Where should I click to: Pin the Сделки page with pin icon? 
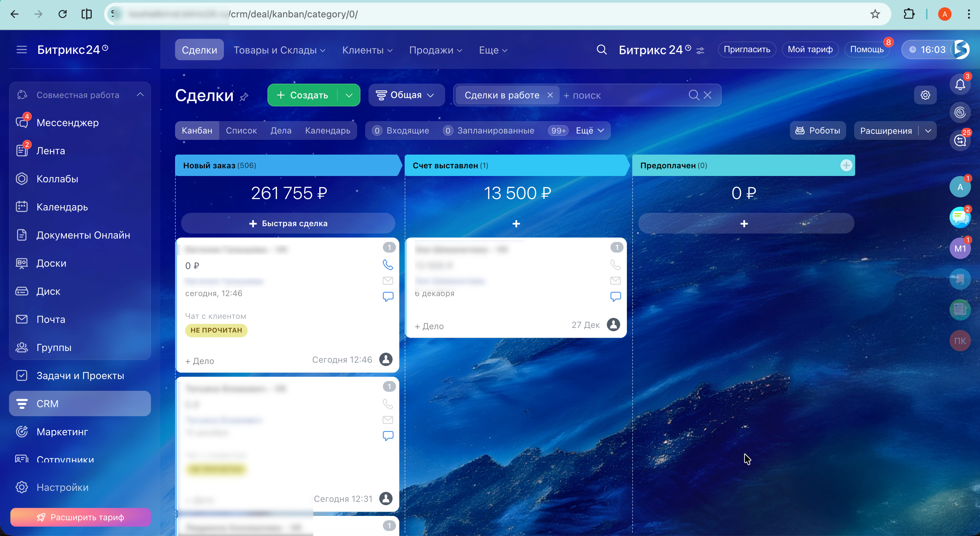(244, 97)
